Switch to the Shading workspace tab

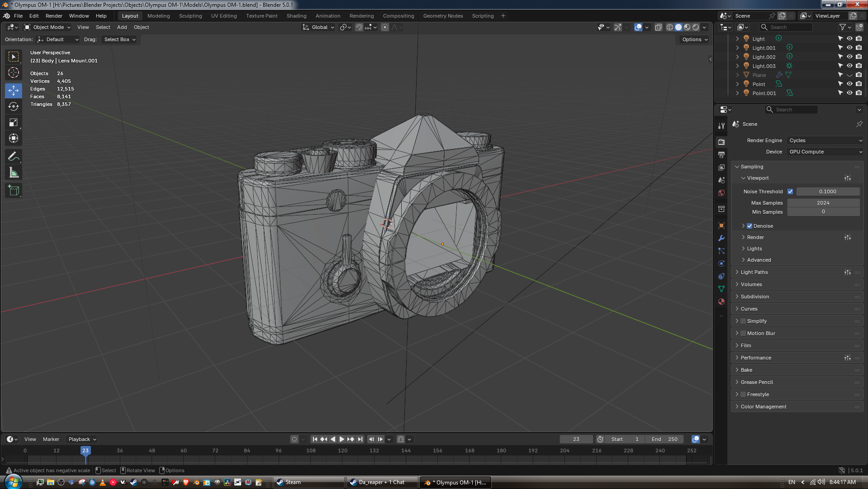(x=296, y=16)
